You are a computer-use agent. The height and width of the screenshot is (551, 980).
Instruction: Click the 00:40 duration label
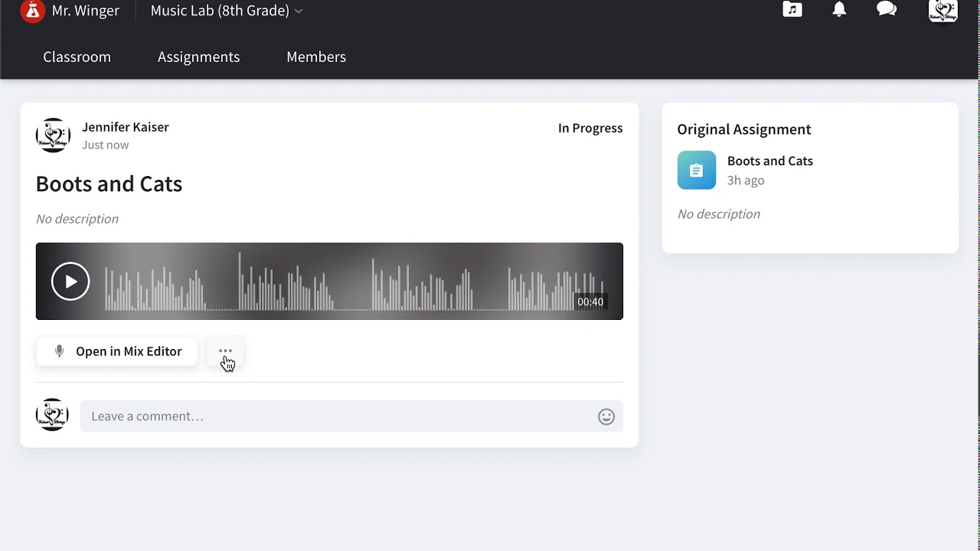pos(590,302)
